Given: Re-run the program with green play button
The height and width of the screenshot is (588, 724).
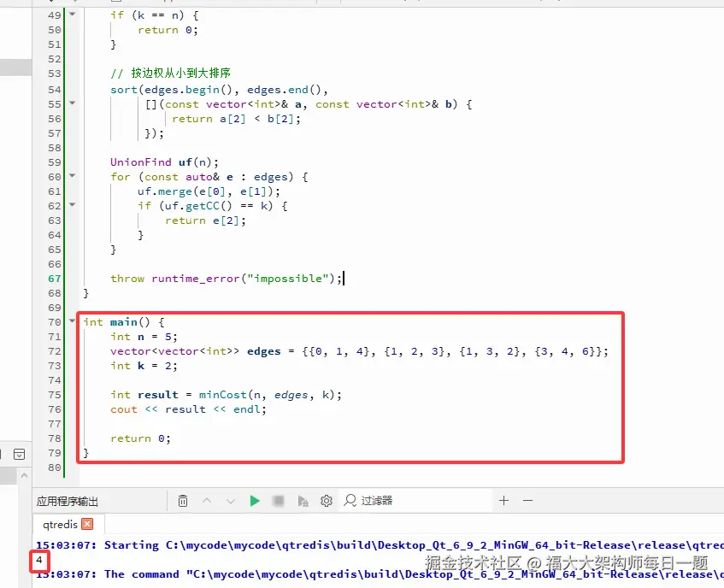Looking at the screenshot, I should [x=255, y=501].
